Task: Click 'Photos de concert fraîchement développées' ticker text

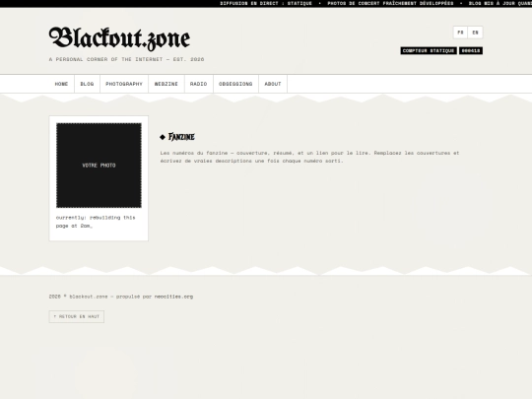Action: pyautogui.click(x=390, y=3)
